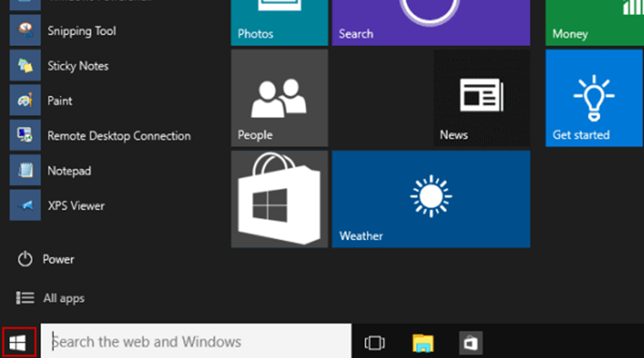The image size is (644, 358).
Task: Launch Sticky Notes from app list
Action: coord(25,66)
